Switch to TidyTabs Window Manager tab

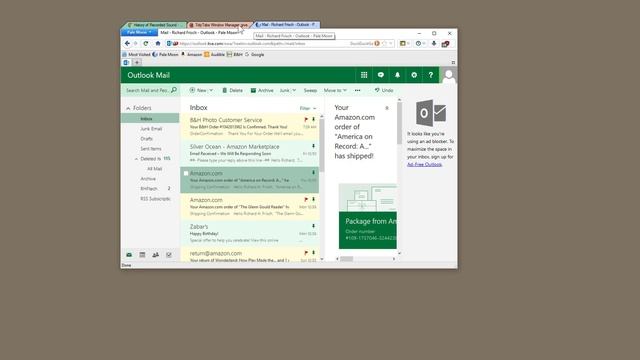point(220,25)
